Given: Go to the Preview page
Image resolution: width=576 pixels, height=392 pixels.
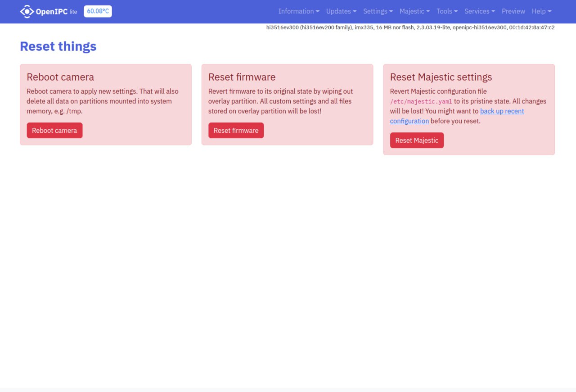Looking at the screenshot, I should 513,11.
